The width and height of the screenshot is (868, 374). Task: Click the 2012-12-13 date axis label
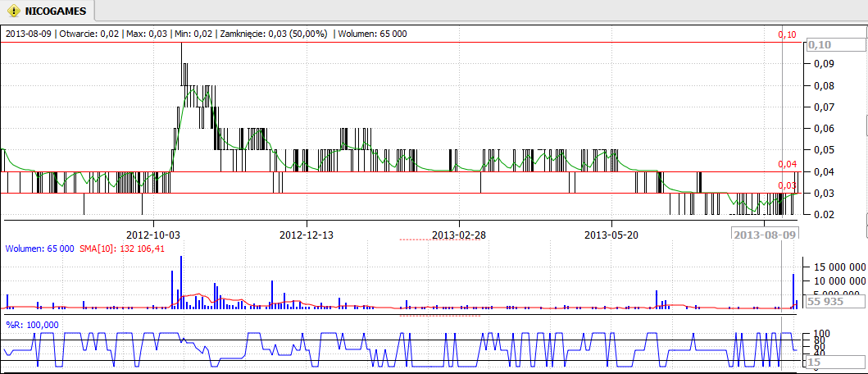[x=306, y=235]
